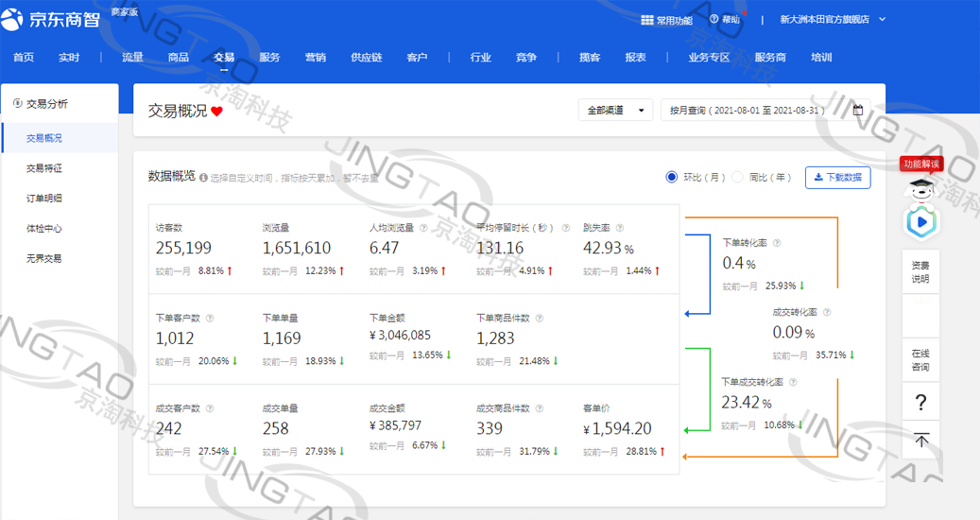The height and width of the screenshot is (520, 980).
Task: Click the 帮助 question mark icon
Action: pyautogui.click(x=714, y=19)
